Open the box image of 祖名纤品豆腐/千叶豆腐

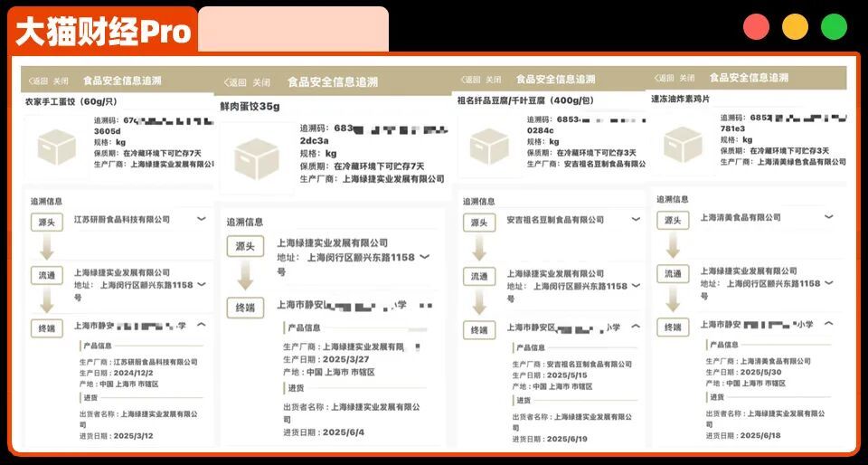[489, 147]
